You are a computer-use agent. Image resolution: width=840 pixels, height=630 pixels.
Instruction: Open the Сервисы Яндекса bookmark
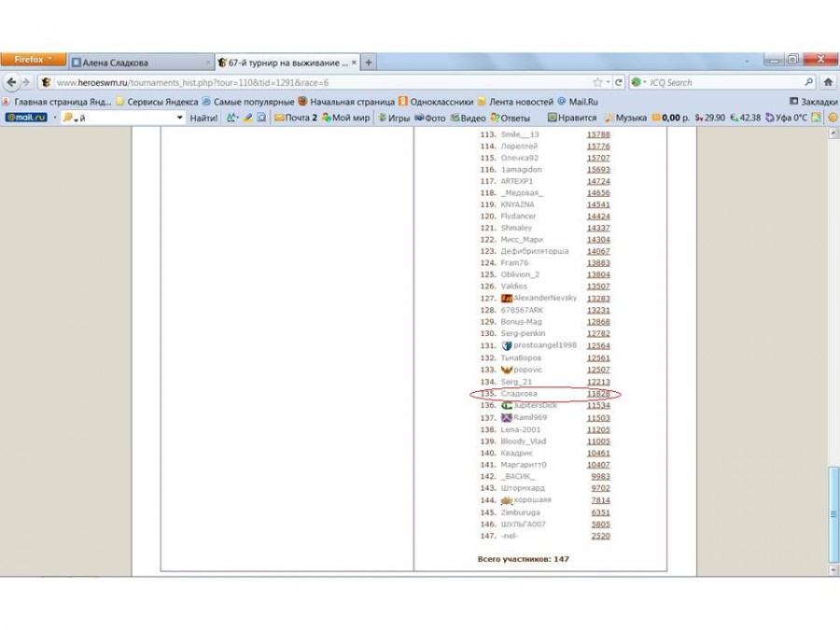(x=157, y=102)
